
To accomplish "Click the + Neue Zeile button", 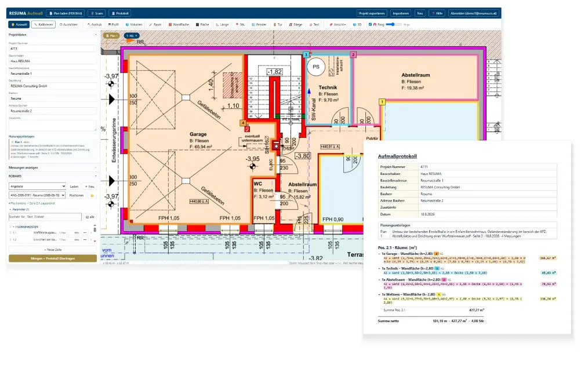I will click(x=53, y=250).
